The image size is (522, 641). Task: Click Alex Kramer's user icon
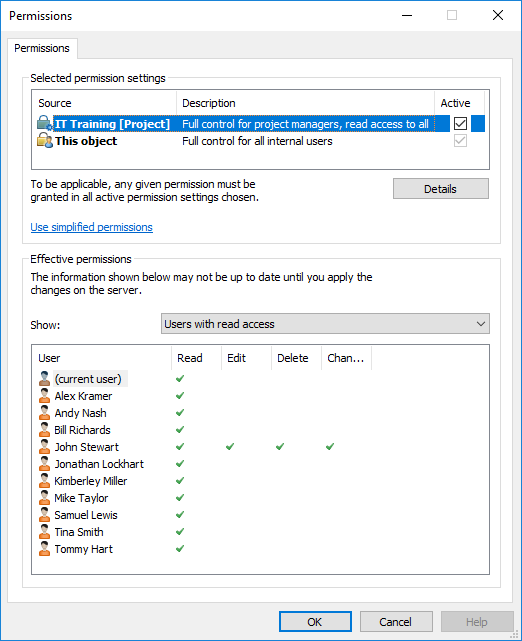(44, 396)
